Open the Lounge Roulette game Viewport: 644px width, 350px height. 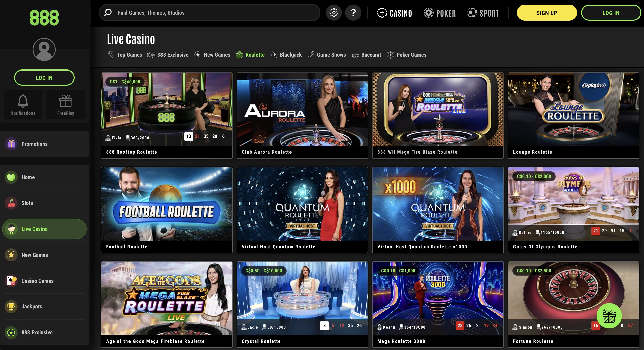point(574,116)
